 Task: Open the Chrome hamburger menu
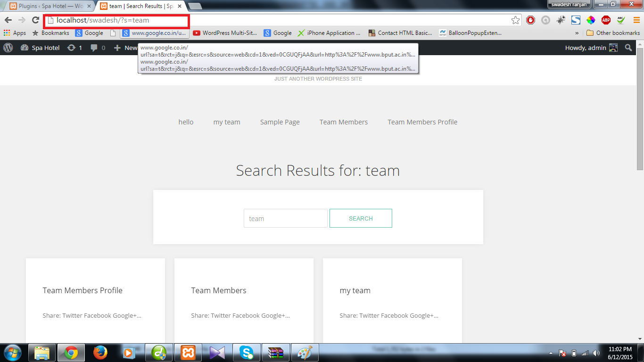coord(636,20)
